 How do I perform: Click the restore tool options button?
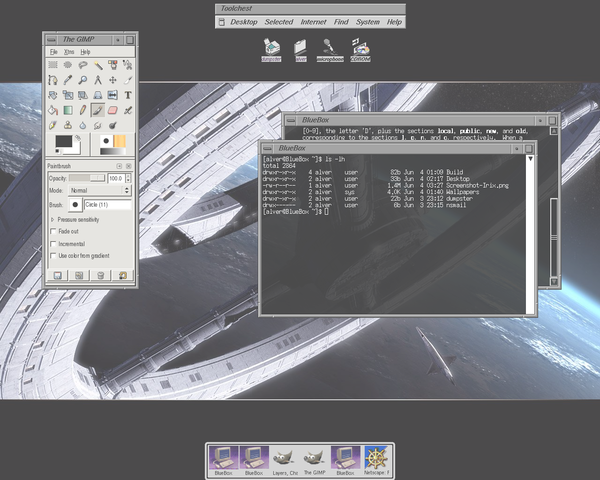79,275
